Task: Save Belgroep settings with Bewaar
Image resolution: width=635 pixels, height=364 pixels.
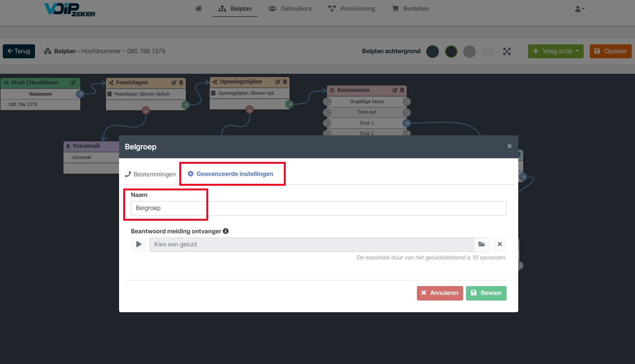Action: (x=486, y=293)
